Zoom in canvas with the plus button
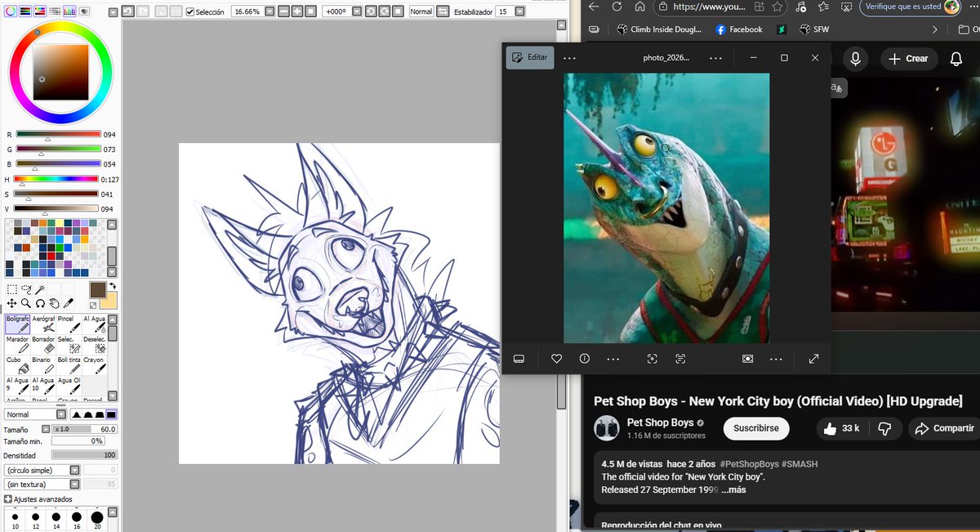The height and width of the screenshot is (532, 980). 297,11
